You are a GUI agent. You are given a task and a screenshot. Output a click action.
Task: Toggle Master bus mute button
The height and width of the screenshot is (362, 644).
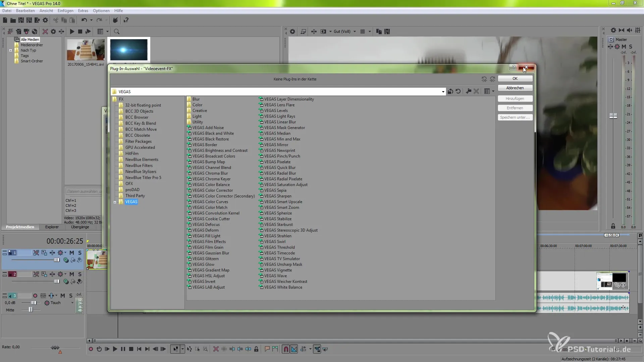tap(624, 47)
